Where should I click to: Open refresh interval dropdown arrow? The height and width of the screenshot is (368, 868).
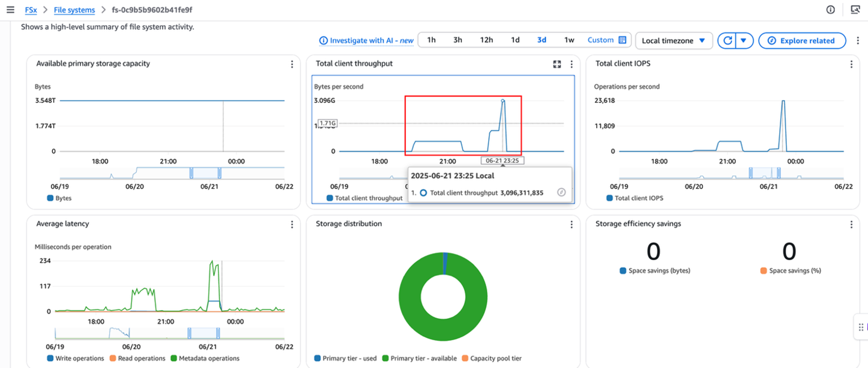click(x=743, y=41)
